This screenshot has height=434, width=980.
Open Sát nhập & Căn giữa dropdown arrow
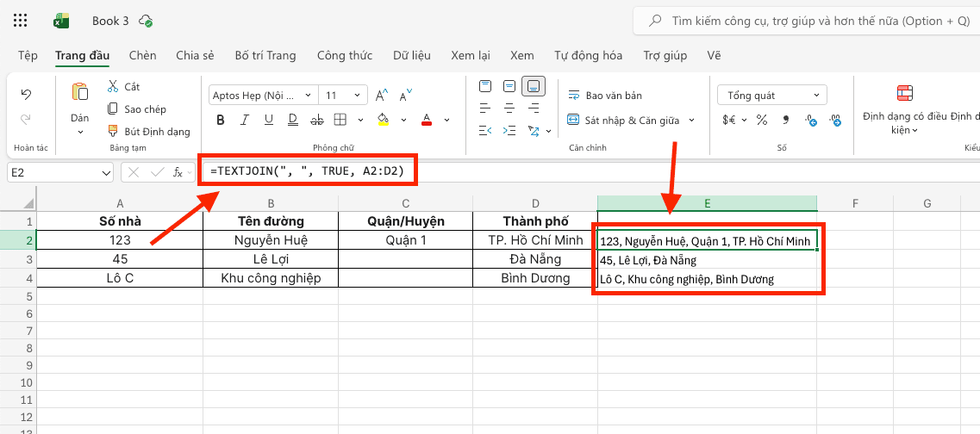tap(692, 120)
